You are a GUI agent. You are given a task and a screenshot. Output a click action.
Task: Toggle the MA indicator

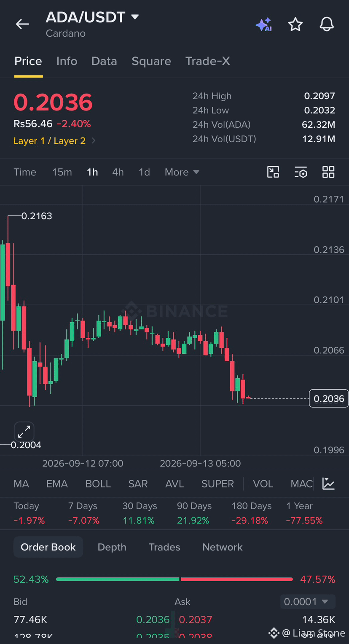pyautogui.click(x=21, y=484)
